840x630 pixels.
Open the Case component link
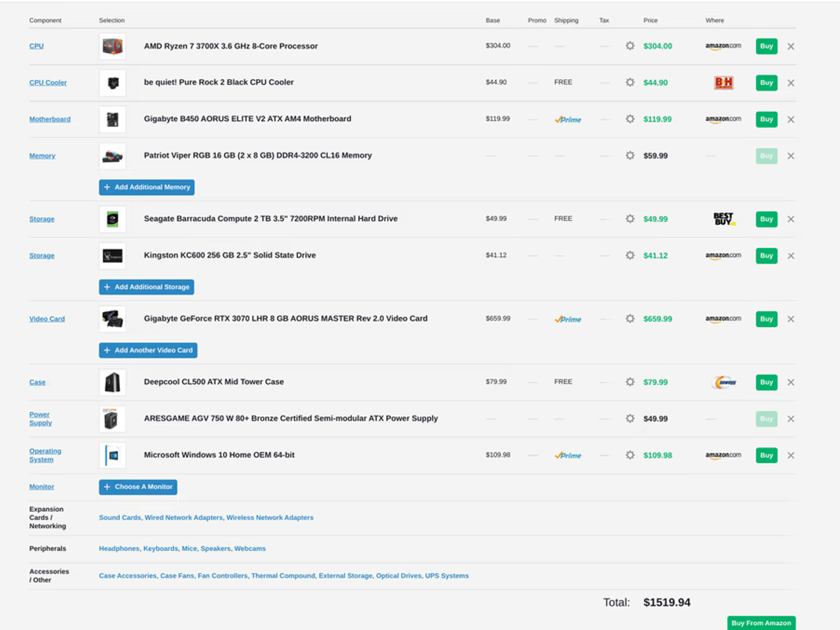37,382
